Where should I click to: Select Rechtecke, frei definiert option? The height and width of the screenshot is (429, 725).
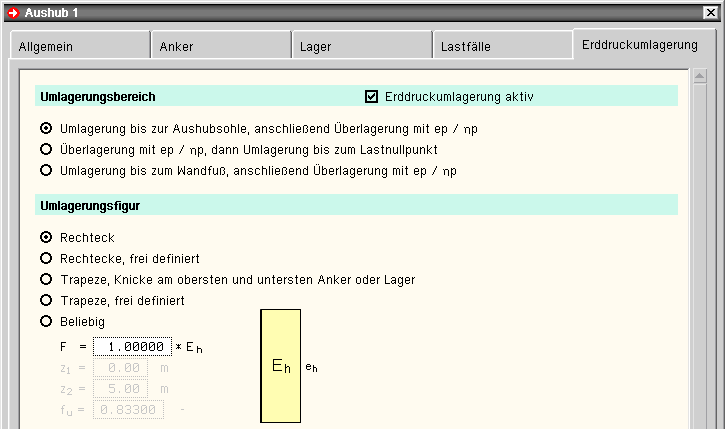pyautogui.click(x=46, y=259)
